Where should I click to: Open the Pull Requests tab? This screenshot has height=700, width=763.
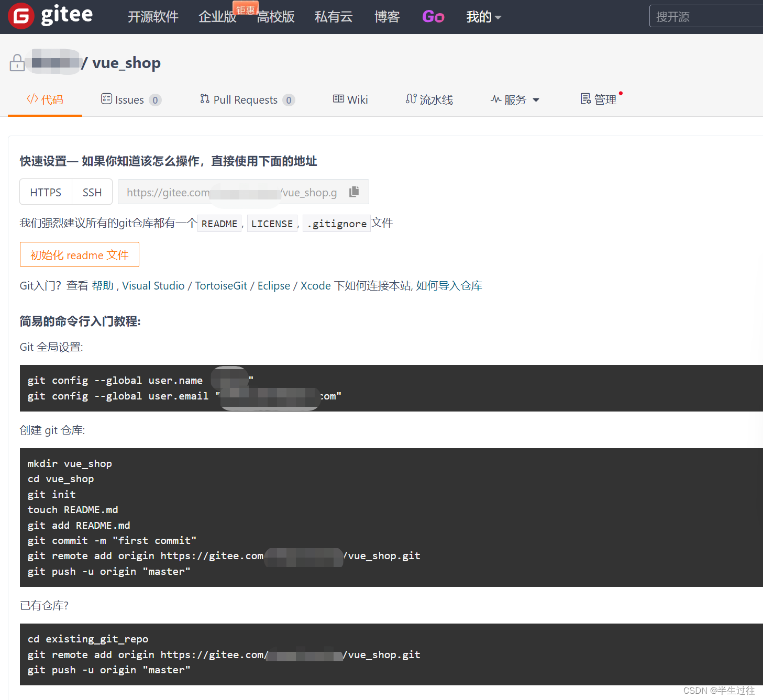pos(247,99)
